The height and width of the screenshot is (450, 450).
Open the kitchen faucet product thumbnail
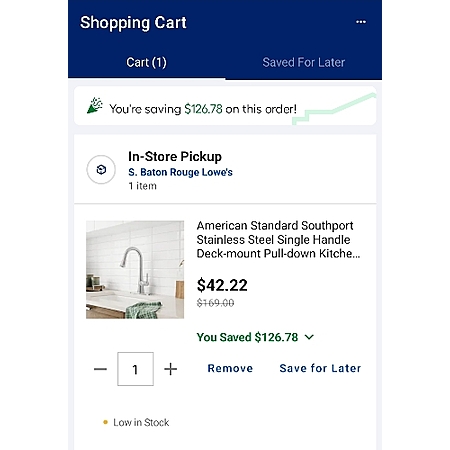135,270
